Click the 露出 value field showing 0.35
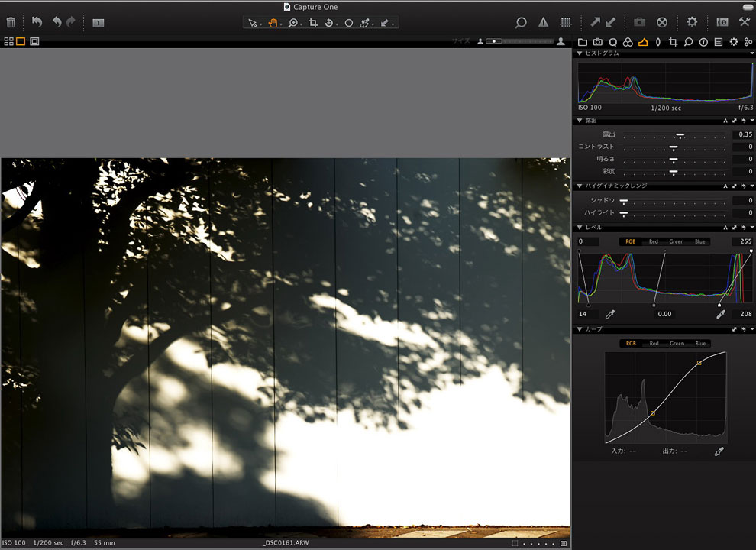Viewport: 756px width, 550px height. click(739, 134)
